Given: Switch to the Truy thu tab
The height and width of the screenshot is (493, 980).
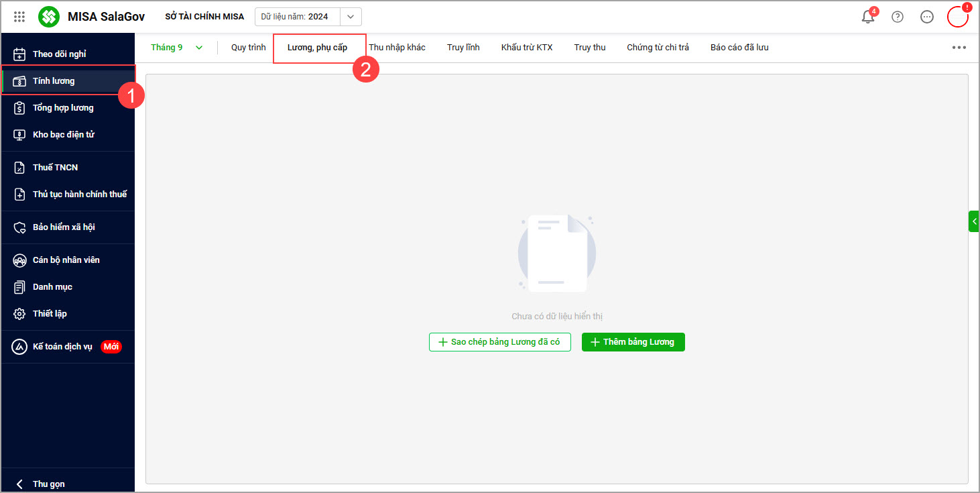Looking at the screenshot, I should tap(590, 47).
